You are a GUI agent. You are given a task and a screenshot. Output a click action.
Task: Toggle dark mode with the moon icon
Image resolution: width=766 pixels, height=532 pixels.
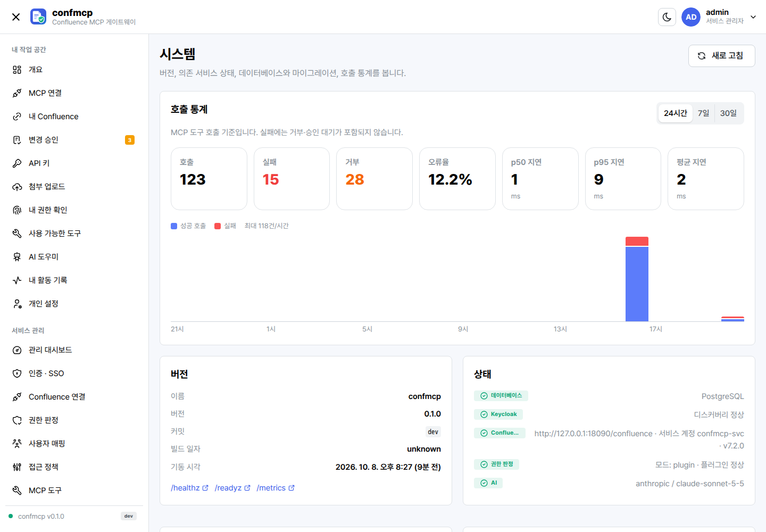tap(667, 17)
